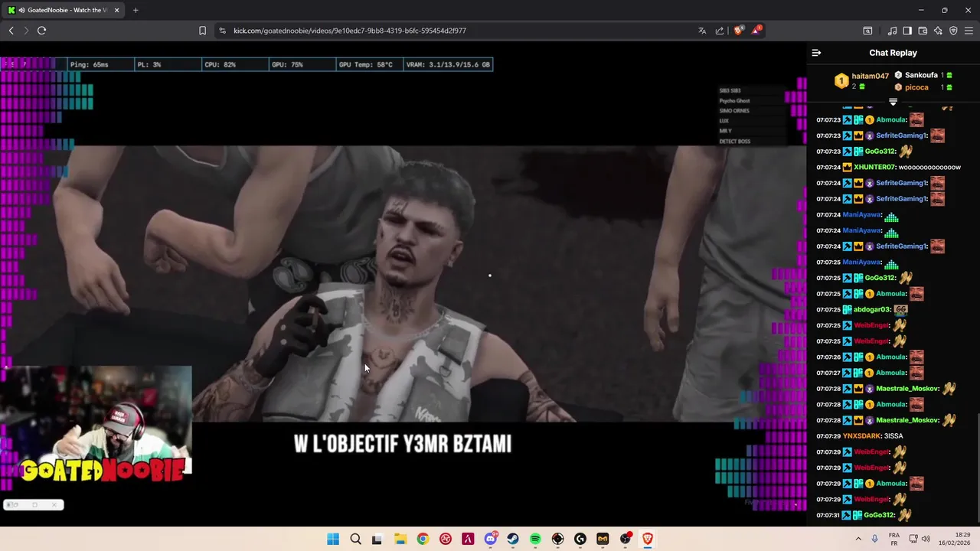Viewport: 980px width, 551px height.
Task: Open the Leo AI sparkle icon
Action: click(x=938, y=31)
